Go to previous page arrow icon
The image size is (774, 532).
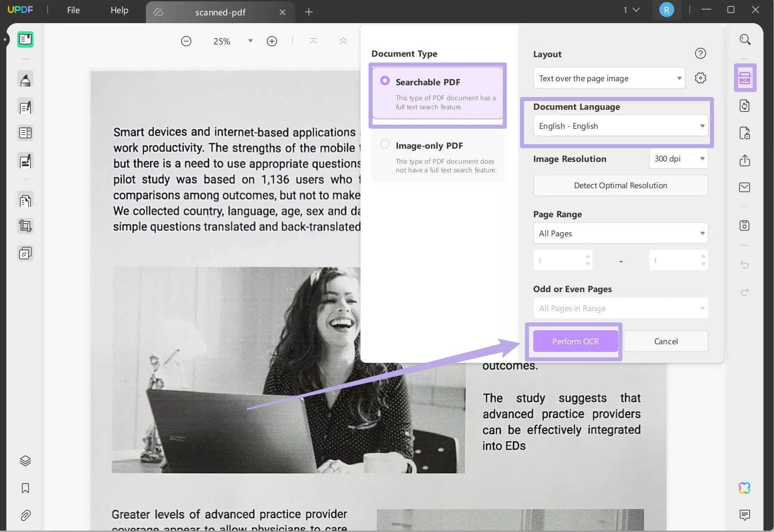(x=343, y=41)
